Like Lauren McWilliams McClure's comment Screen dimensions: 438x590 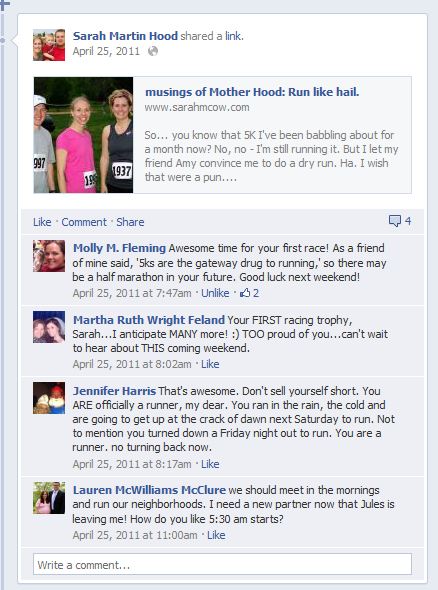(216, 535)
